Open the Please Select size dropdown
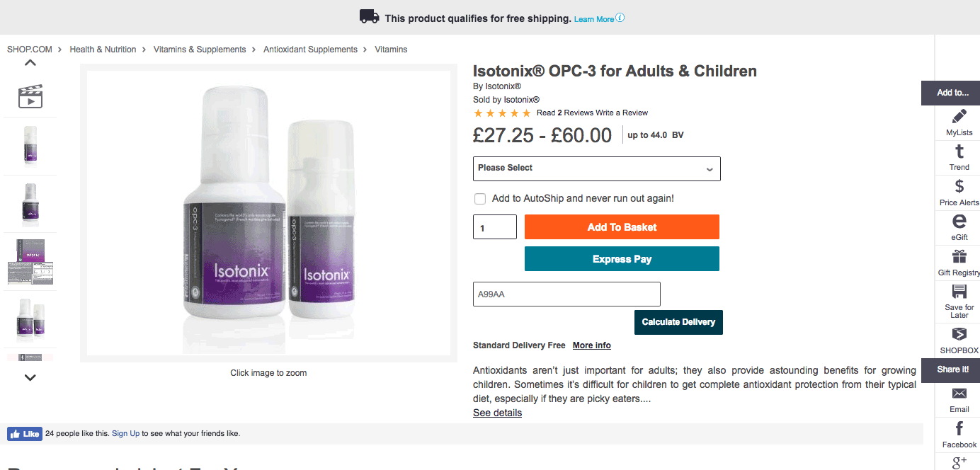 click(597, 168)
